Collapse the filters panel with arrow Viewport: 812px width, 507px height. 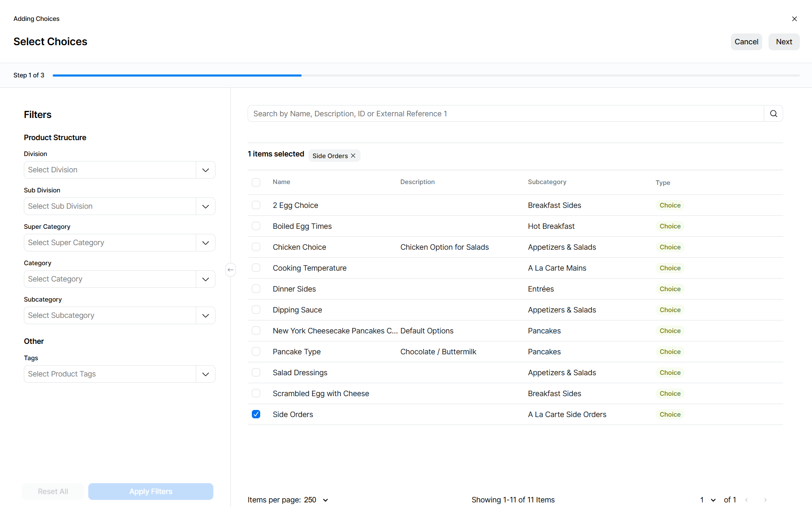click(231, 270)
